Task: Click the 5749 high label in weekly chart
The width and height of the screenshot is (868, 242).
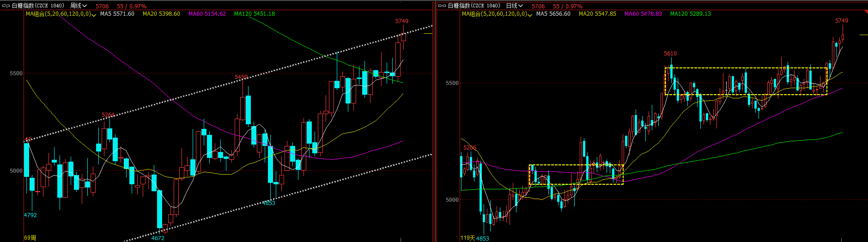Action: (402, 21)
